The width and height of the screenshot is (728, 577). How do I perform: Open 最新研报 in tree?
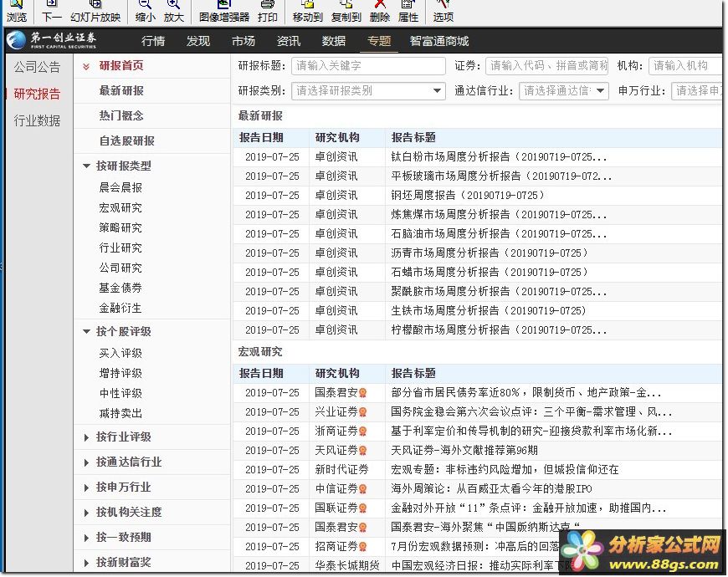click(x=121, y=90)
